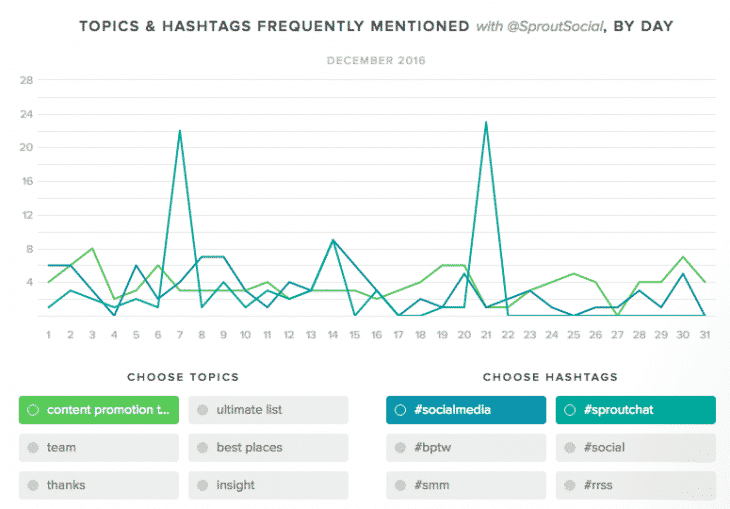Click the spike at day 21

(485, 123)
